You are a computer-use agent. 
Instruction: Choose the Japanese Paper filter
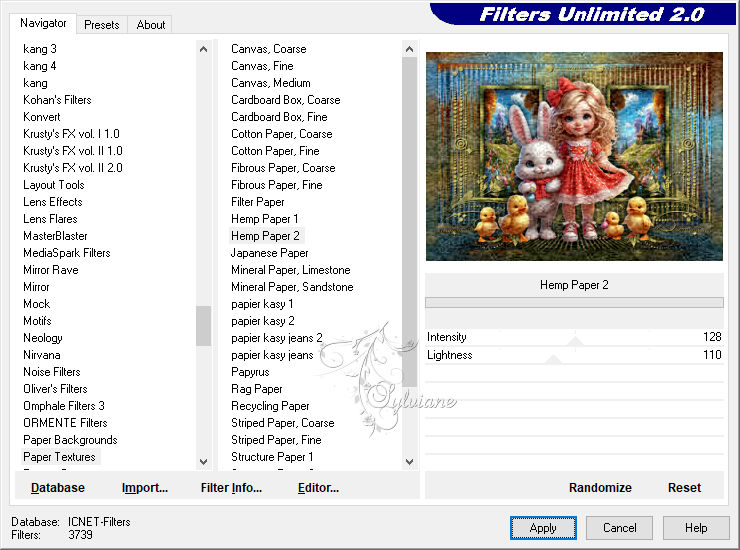269,253
